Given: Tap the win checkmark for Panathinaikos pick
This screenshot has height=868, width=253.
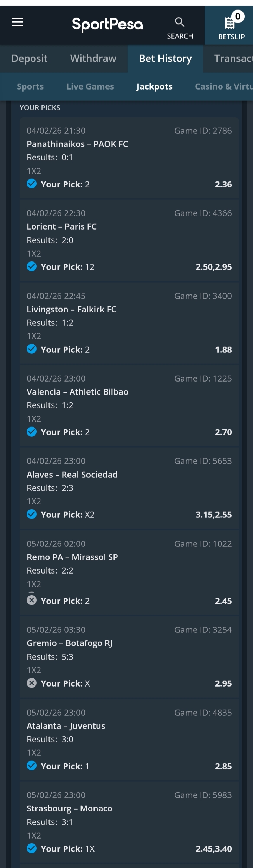Looking at the screenshot, I should pyautogui.click(x=32, y=184).
